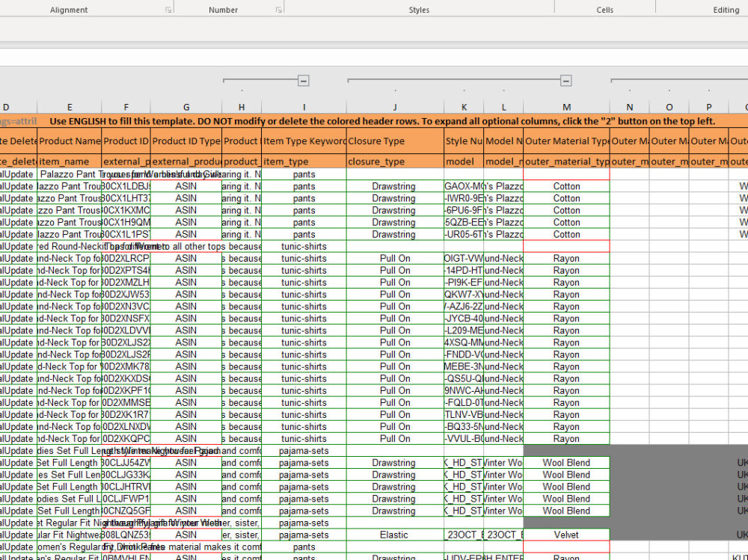Select column O header
The image size is (748, 560).
pos(669,108)
